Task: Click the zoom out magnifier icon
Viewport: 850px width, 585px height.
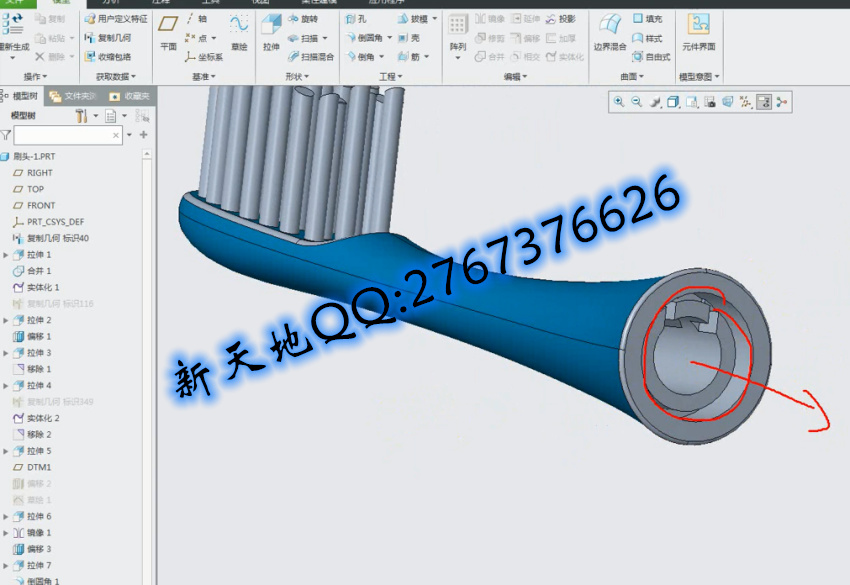Action: click(x=636, y=102)
